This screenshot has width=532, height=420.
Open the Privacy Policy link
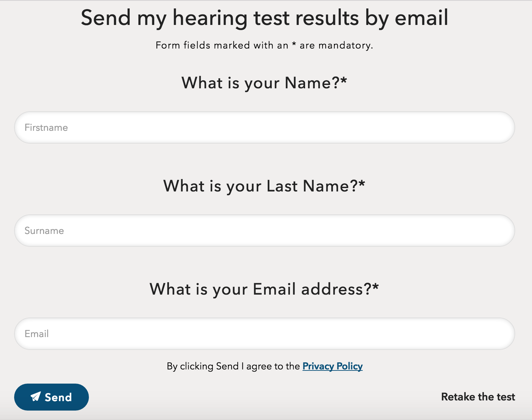pos(332,366)
